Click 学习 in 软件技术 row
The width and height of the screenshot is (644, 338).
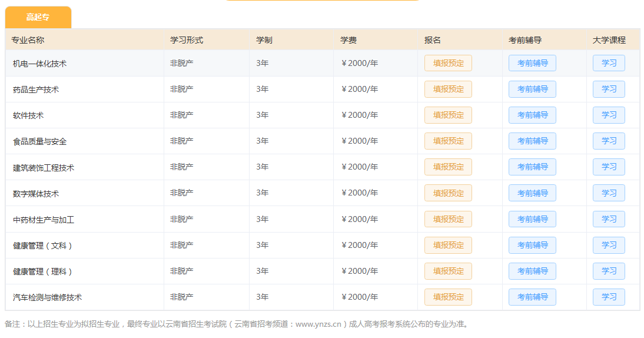(609, 115)
